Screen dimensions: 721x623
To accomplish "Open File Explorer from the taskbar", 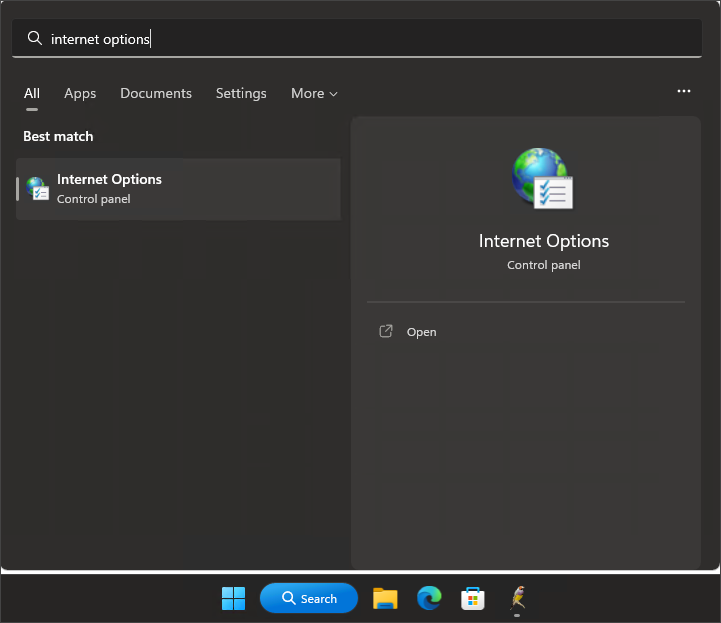I will pyautogui.click(x=385, y=598).
